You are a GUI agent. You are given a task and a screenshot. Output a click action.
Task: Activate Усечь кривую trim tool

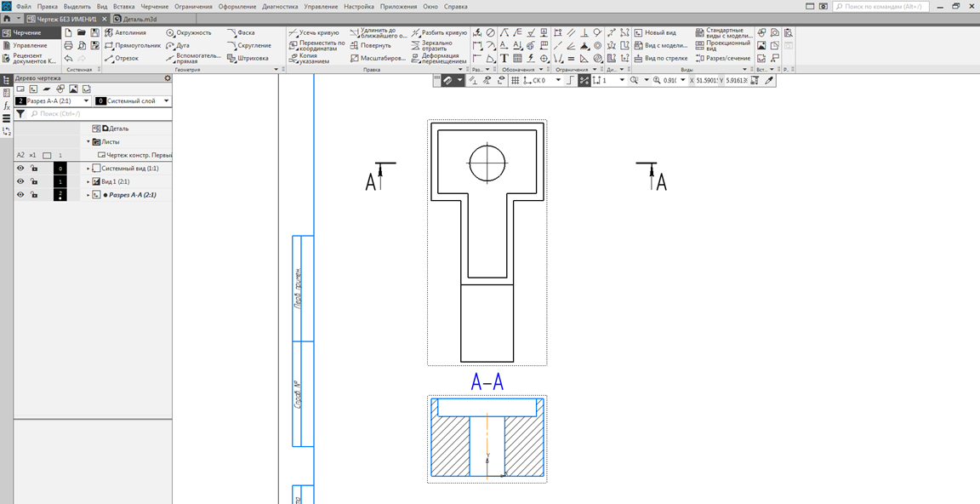(x=315, y=32)
